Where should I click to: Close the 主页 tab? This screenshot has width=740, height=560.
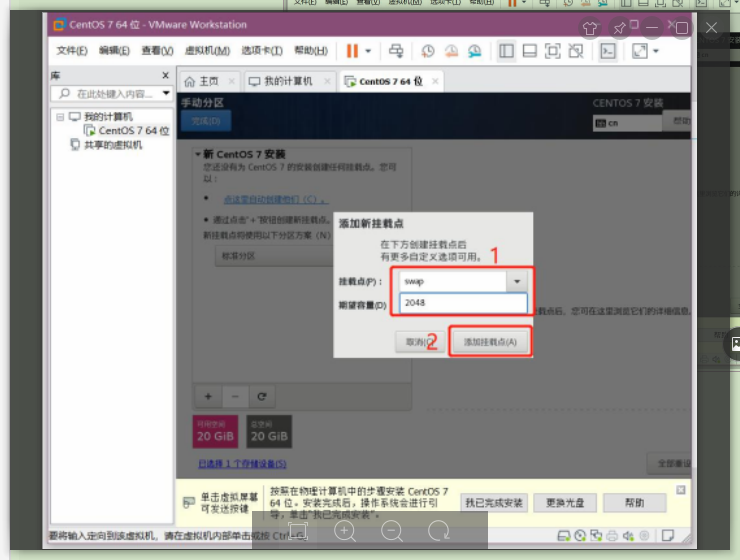coord(232,81)
